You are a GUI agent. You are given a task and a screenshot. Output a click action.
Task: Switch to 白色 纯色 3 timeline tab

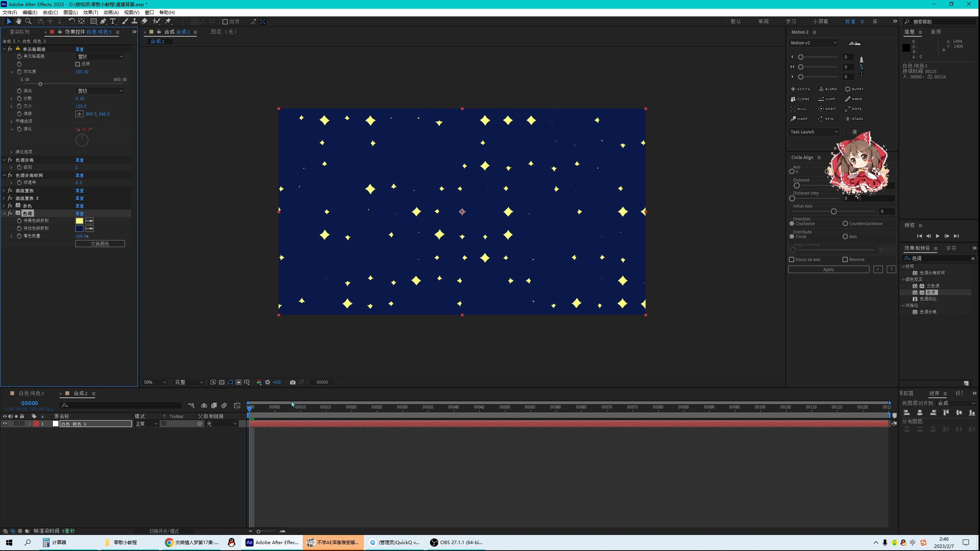(x=31, y=393)
